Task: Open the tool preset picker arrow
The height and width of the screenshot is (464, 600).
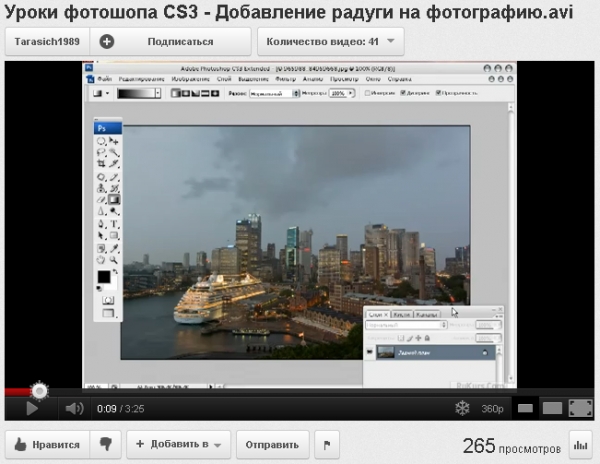Action: coord(108,93)
